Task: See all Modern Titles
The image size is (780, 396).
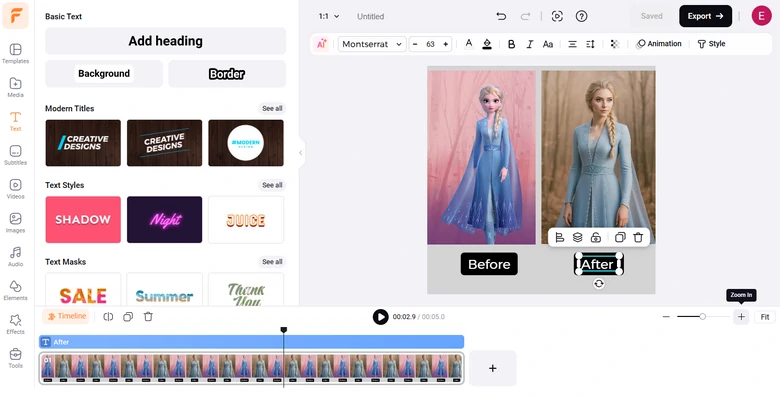Action: [272, 108]
